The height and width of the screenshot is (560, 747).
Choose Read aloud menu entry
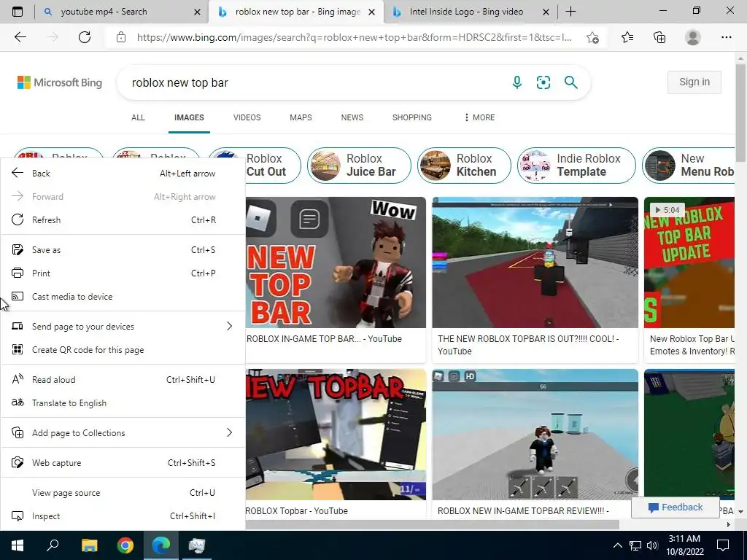pyautogui.click(x=123, y=379)
